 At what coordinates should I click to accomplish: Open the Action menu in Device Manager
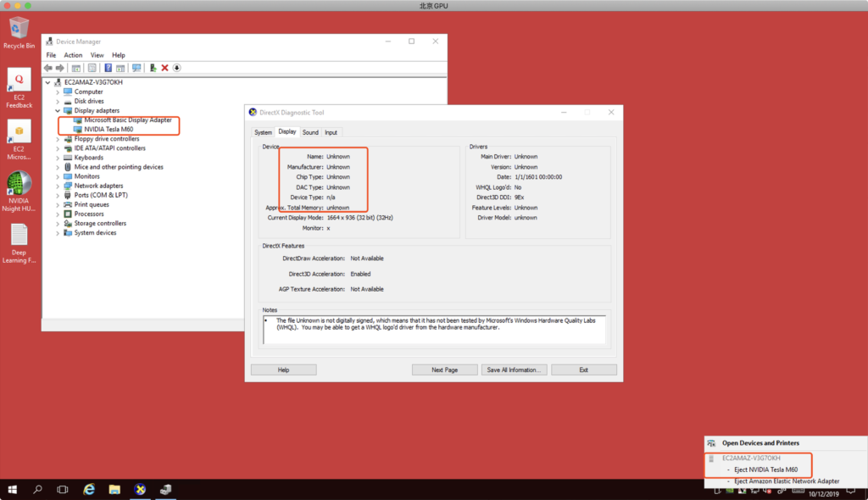(x=73, y=55)
